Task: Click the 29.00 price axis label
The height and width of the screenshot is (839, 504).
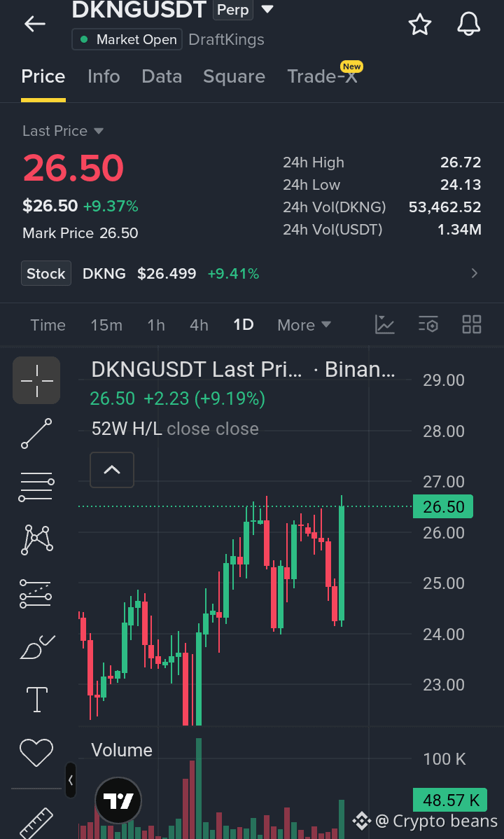Action: point(444,380)
